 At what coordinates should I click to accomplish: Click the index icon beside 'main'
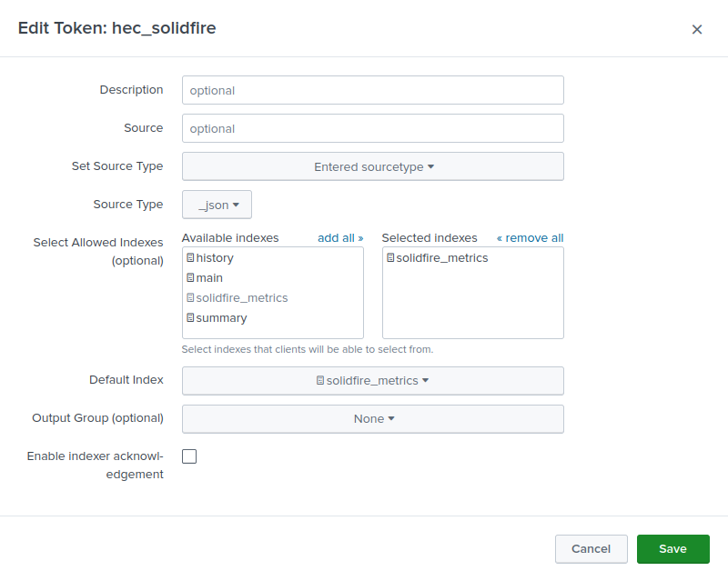pyautogui.click(x=190, y=277)
